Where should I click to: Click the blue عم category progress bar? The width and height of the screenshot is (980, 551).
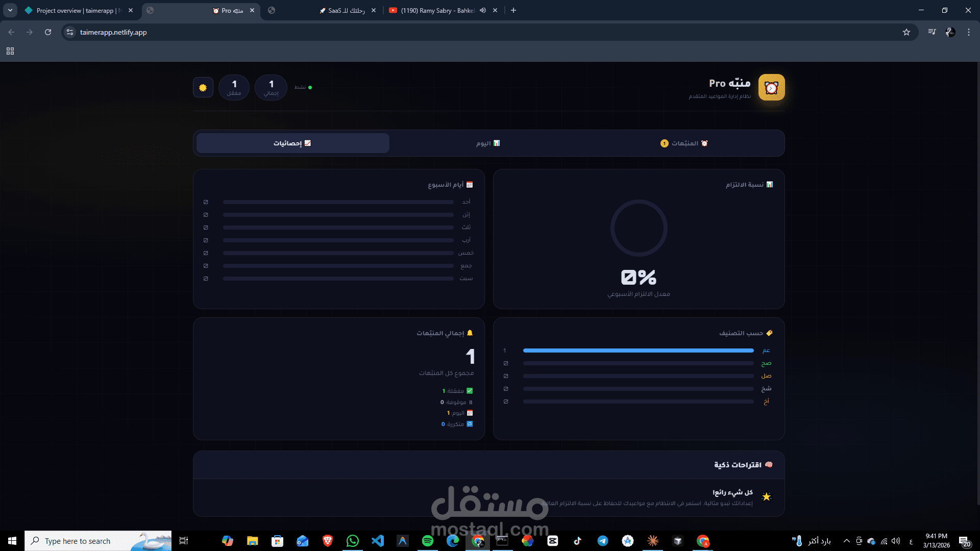tap(638, 350)
